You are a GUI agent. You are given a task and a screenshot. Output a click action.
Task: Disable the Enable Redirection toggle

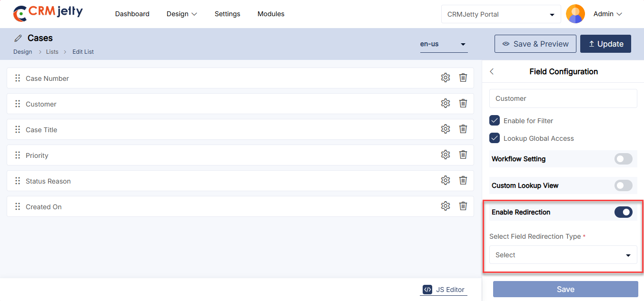623,212
